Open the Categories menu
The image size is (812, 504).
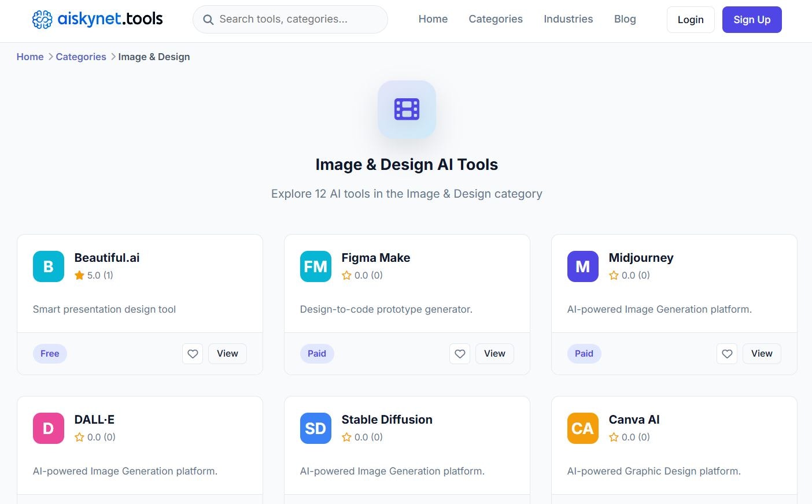pos(495,19)
